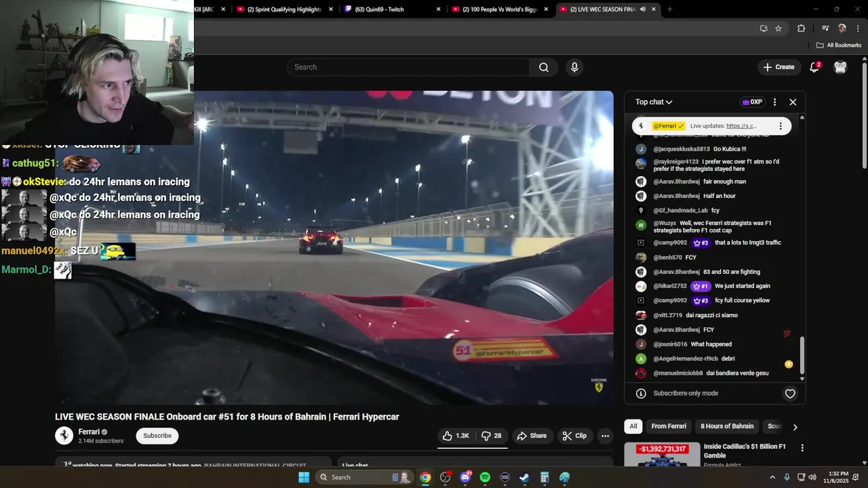Screen dimensions: 868x488
Task: Type in the YouTube Search field
Action: 408,67
